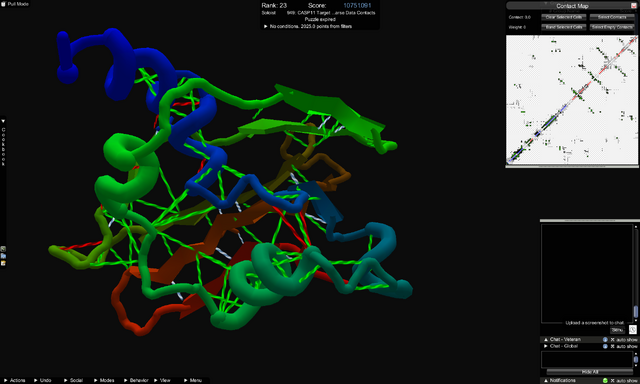The width and height of the screenshot is (640, 384).
Task: Click the green Notifications status icon
Action: (x=605, y=380)
